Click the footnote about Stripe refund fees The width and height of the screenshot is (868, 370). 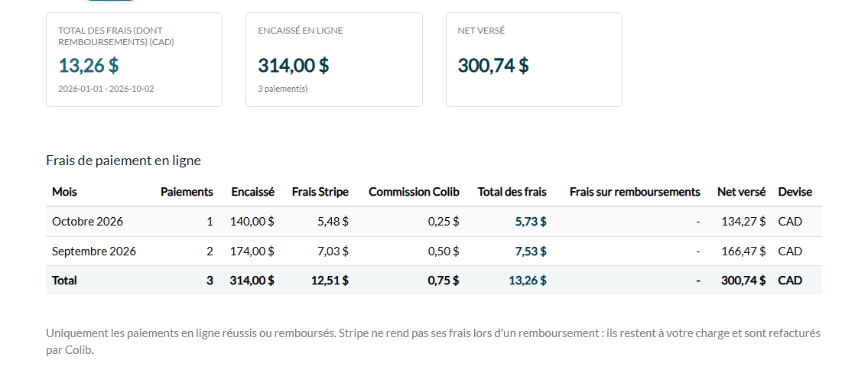[433, 342]
